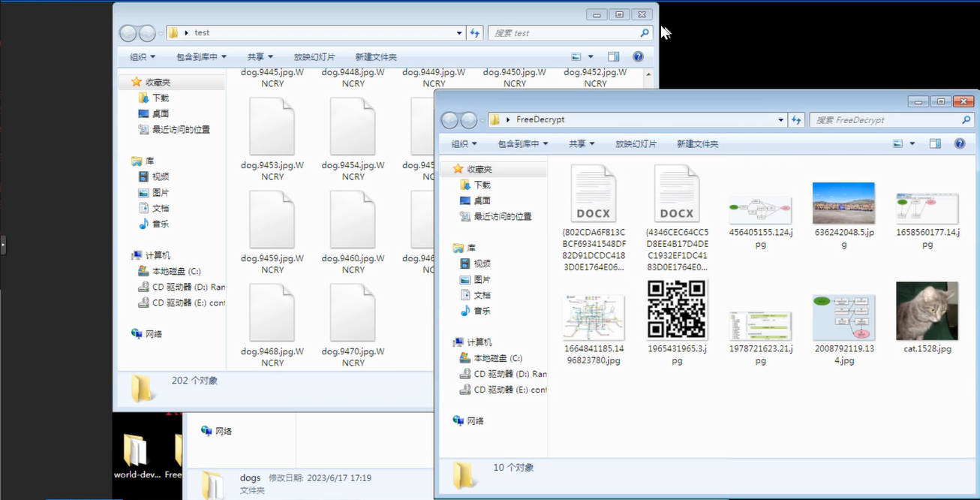The image size is (980, 500).
Task: Open view options dropdown in FreeDecrypt toolbar
Action: coord(912,143)
